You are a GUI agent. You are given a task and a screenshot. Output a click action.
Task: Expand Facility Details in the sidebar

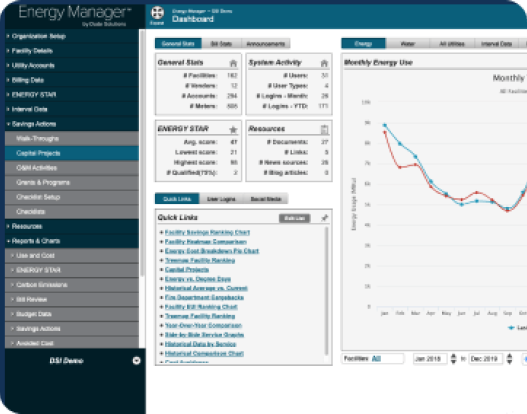click(x=72, y=51)
